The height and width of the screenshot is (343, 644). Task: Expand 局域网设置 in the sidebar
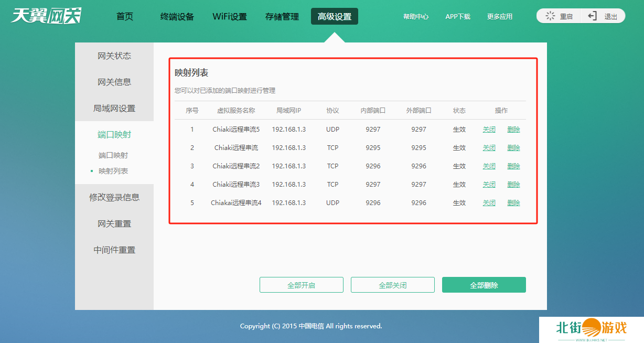pyautogui.click(x=114, y=109)
